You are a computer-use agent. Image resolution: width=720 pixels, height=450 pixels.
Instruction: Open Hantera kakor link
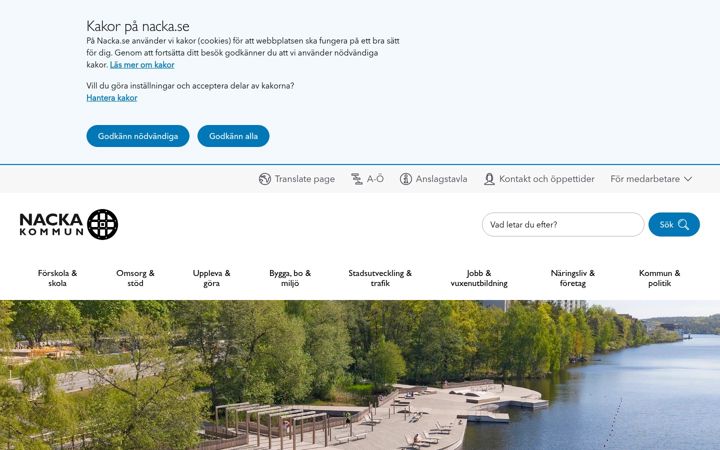(112, 98)
